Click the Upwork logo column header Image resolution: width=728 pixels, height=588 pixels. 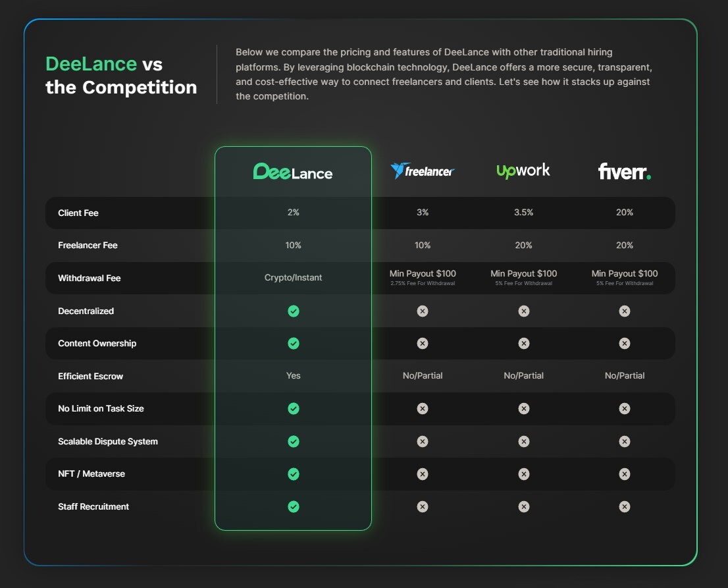pos(523,171)
